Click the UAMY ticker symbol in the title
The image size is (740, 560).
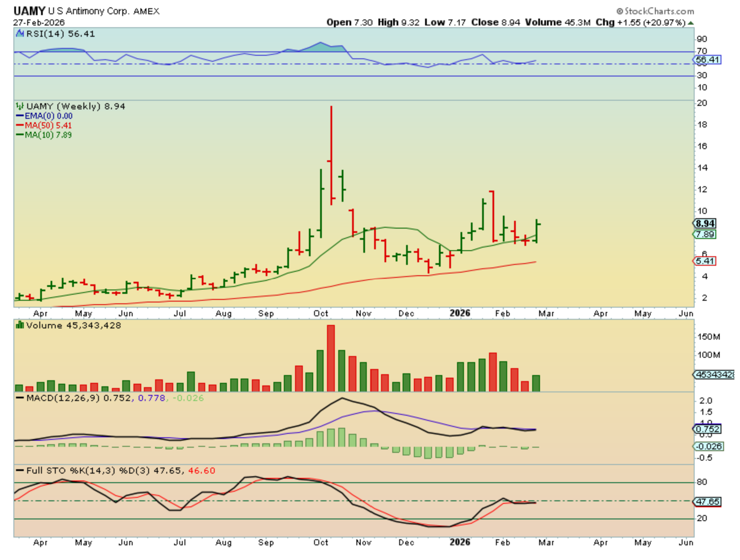pos(29,11)
